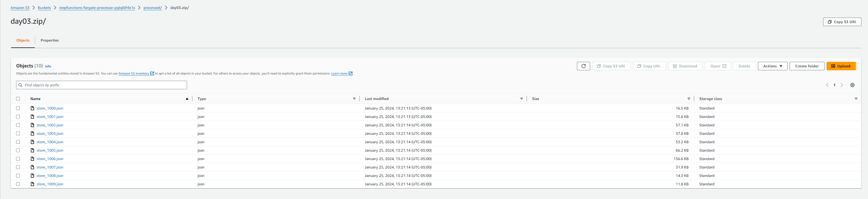This screenshot has height=199, width=868.
Task: Check the box for store_1005.json
Action: 18,150
